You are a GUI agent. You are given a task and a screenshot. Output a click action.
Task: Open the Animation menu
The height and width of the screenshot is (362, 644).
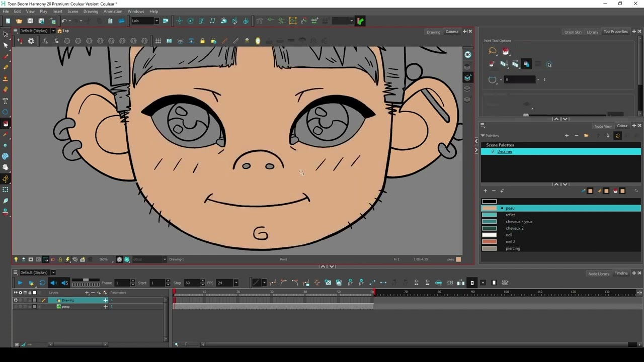pos(113,11)
